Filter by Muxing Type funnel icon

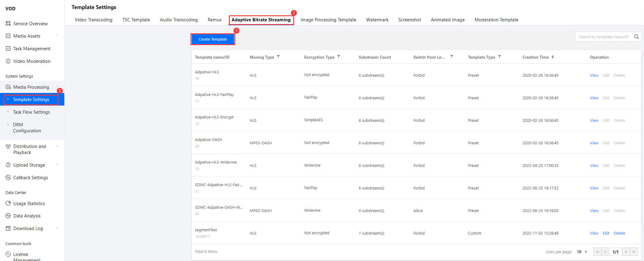278,57
